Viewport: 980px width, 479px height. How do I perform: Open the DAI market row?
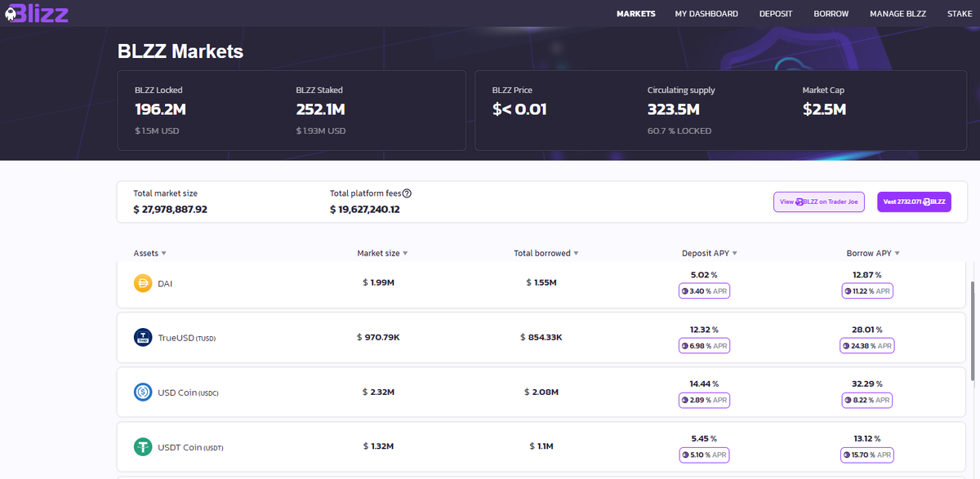coord(541,285)
